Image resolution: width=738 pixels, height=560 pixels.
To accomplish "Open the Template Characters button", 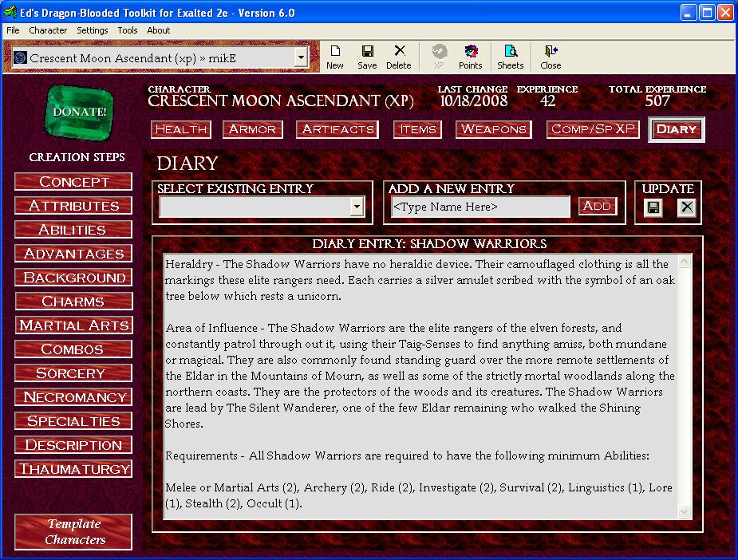I will point(73,532).
